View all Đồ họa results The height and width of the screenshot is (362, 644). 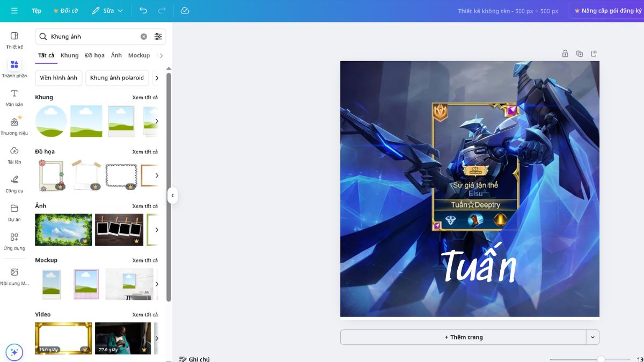pyautogui.click(x=145, y=152)
